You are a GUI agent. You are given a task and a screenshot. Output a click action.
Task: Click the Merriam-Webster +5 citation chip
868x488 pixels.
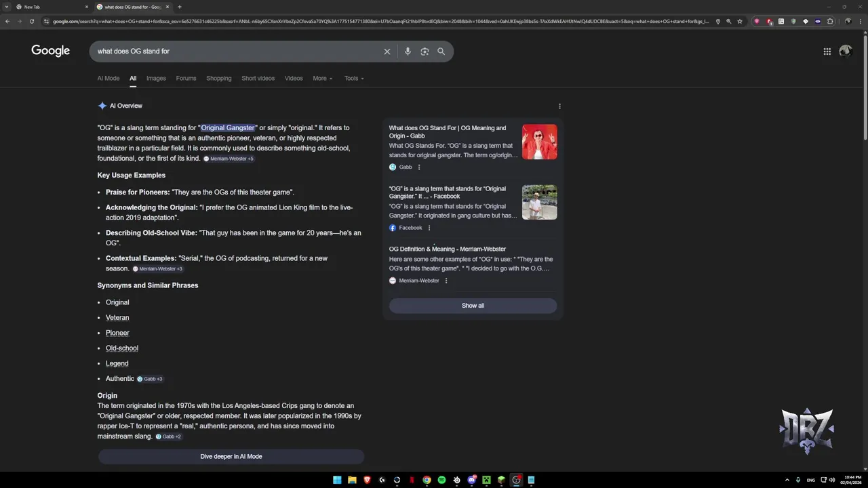pos(229,159)
